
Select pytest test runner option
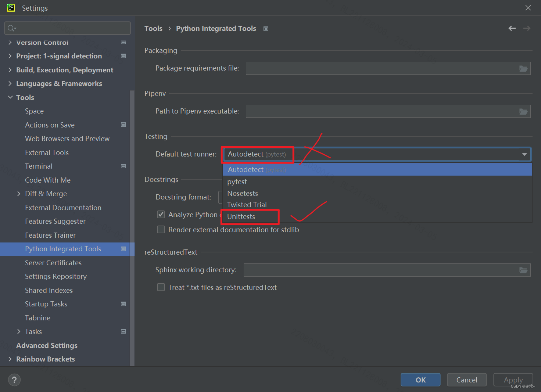pos(377,181)
